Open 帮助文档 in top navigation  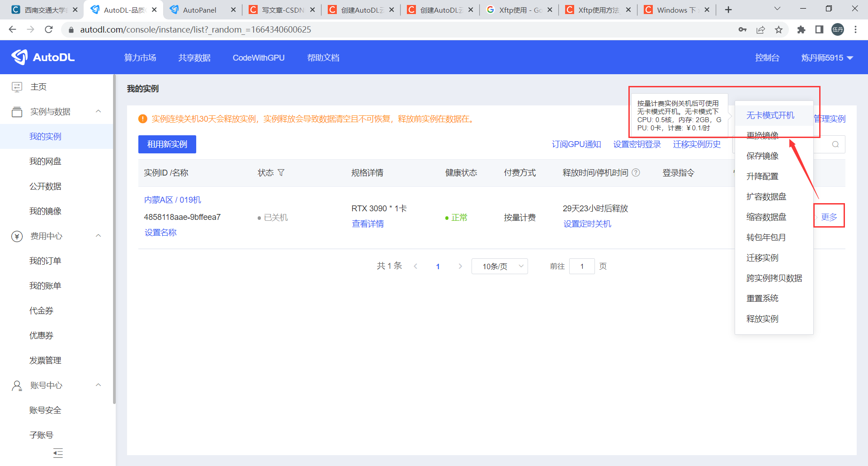coord(323,58)
